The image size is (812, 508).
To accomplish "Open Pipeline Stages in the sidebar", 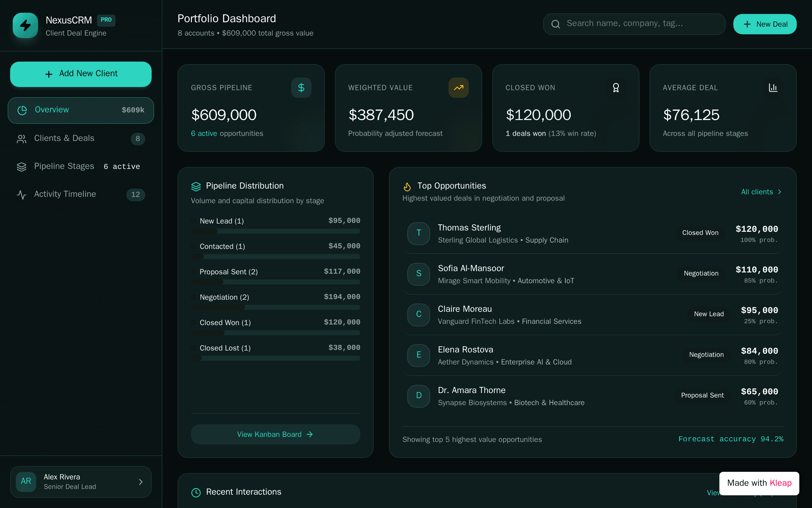I will (x=81, y=166).
